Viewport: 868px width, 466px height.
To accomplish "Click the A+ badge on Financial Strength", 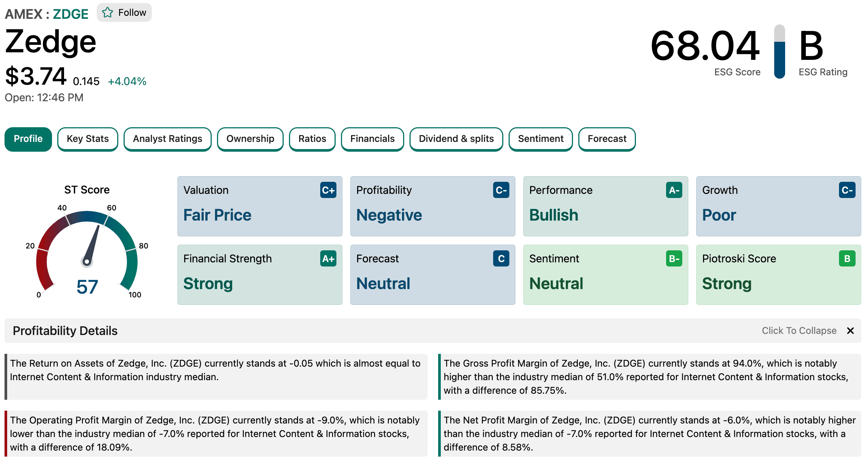I will click(x=328, y=259).
